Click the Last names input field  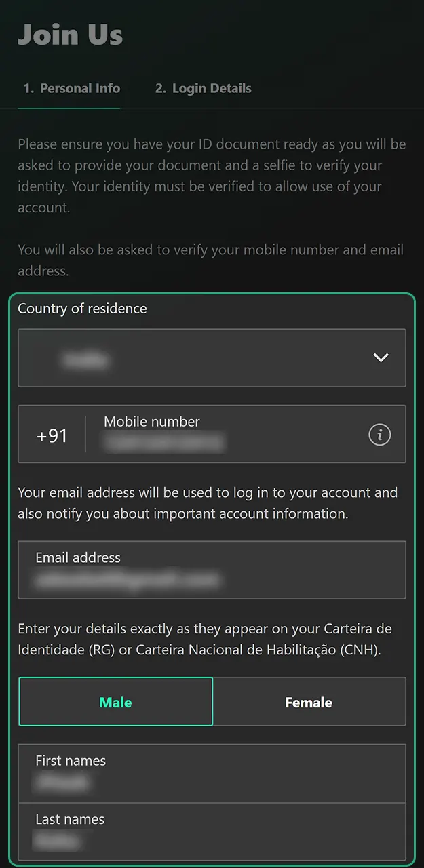coord(212,832)
